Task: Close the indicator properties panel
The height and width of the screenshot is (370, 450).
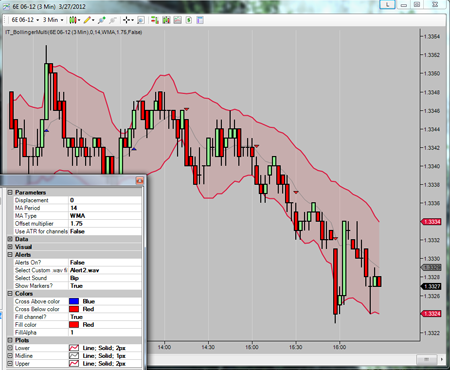Action: tap(140, 181)
